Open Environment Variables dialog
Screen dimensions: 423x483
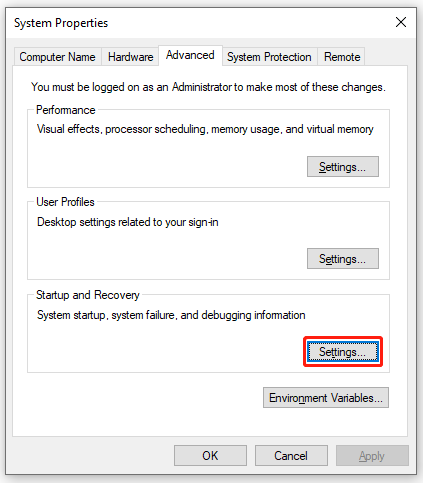pos(326,397)
